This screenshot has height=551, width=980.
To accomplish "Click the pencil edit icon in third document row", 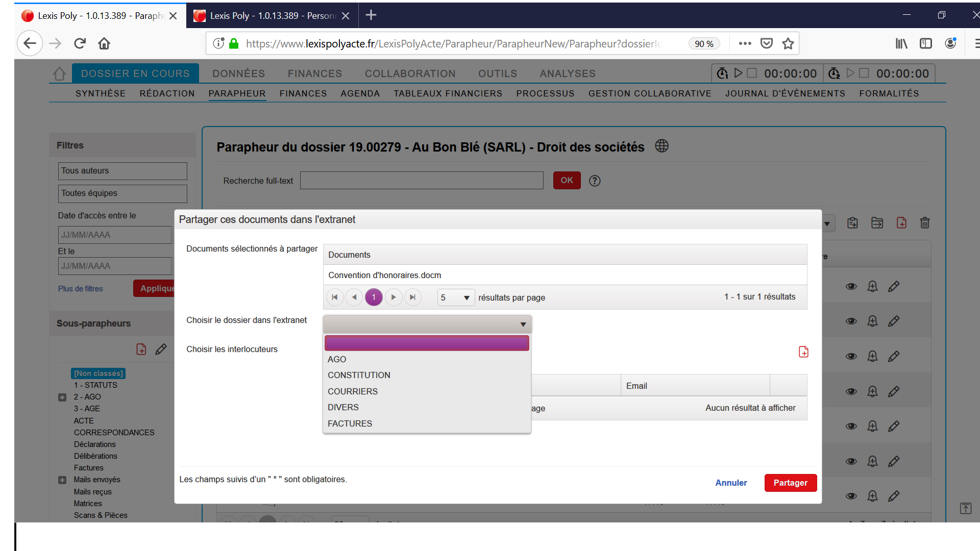I will (x=894, y=357).
